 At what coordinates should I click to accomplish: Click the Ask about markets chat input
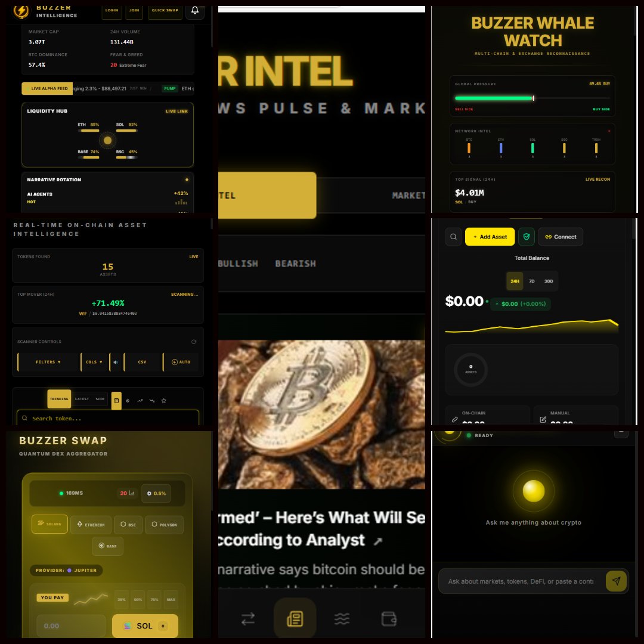point(521,581)
